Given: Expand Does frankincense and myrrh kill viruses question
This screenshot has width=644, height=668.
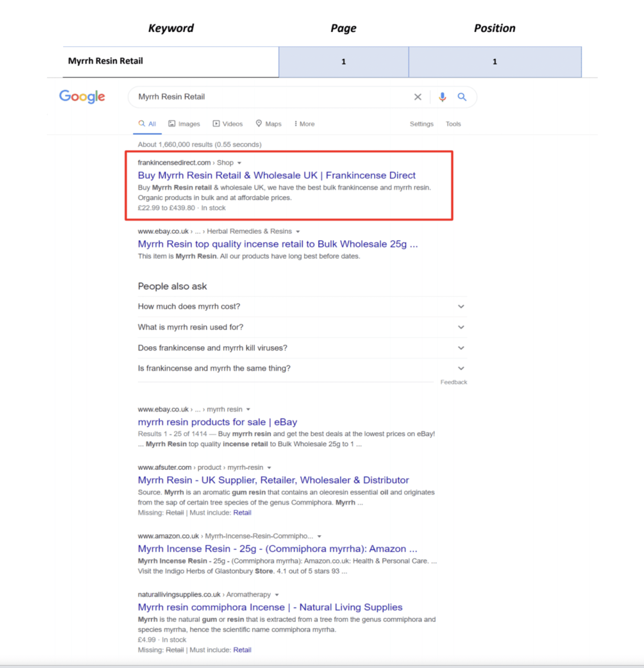Looking at the screenshot, I should pos(302,348).
